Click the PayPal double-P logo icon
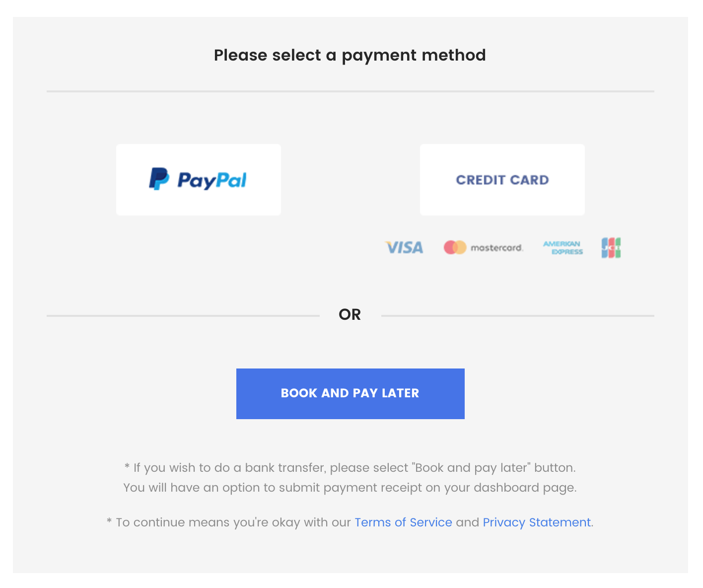Viewport: 703px width, 588px height. 159,179
